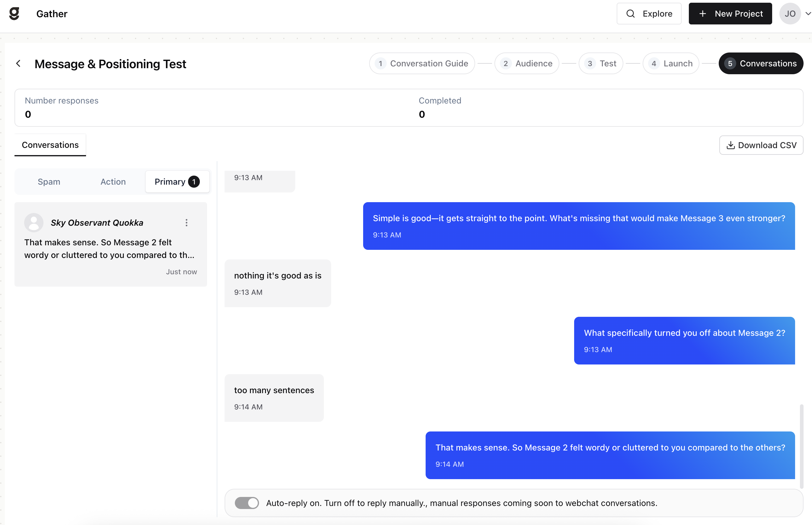812x525 pixels.
Task: Select the Primary filter tab
Action: (177, 182)
